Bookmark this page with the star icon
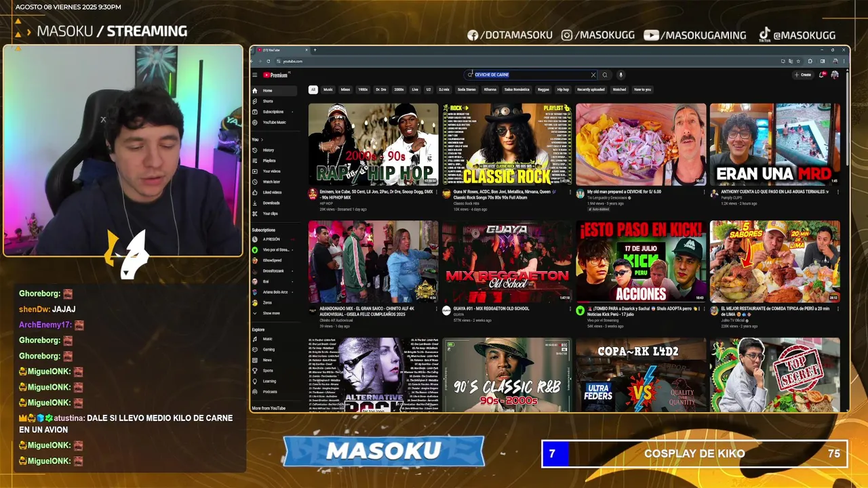Viewport: 868px width, 488px height. tap(798, 61)
